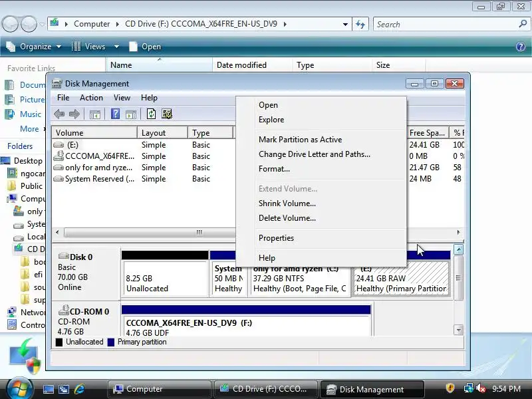Screen dimensions: 532x399
Task: Click the network tray icon
Action: pos(469,388)
